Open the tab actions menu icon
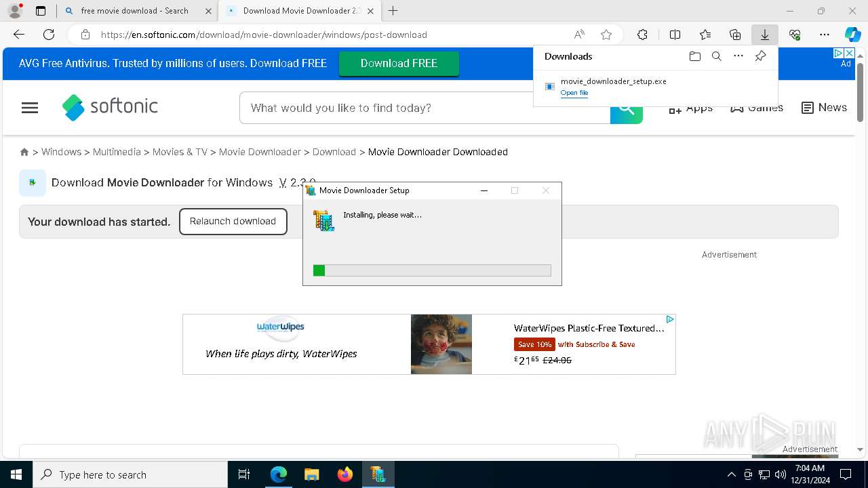868x488 pixels. click(41, 11)
